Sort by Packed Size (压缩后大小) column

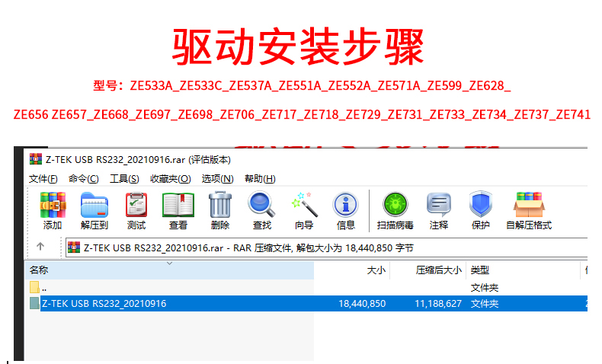(x=427, y=270)
